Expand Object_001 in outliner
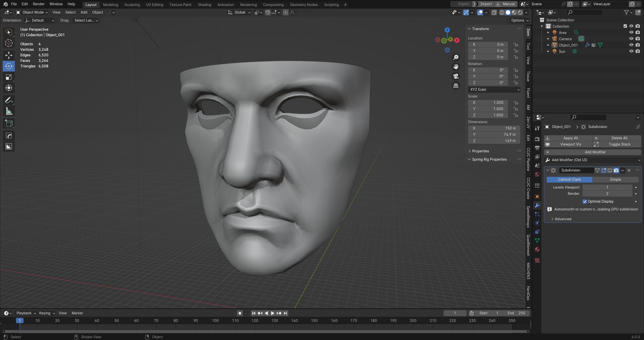Screen dimensions: 644x340 point(548,45)
